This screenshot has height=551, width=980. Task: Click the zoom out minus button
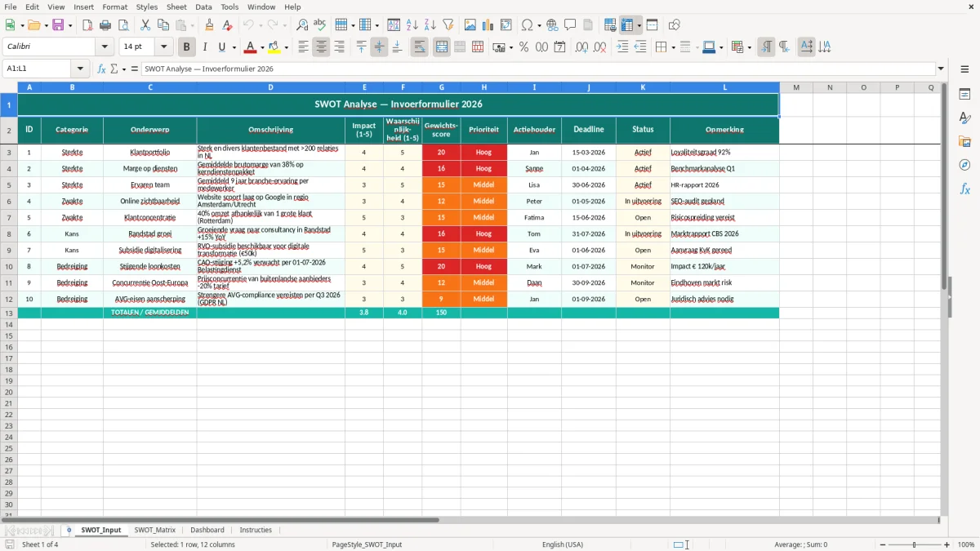(882, 544)
